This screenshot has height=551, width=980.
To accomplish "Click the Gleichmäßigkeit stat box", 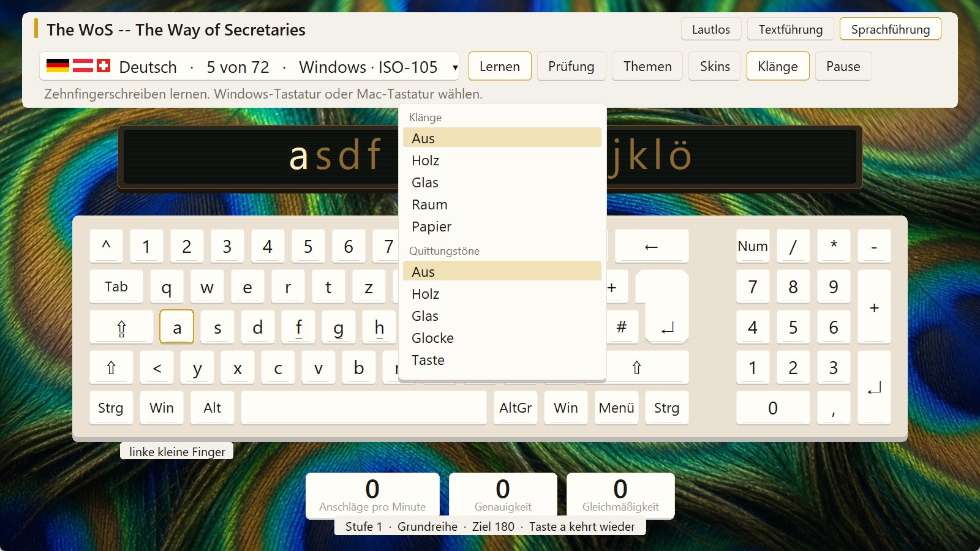I will 620,495.
